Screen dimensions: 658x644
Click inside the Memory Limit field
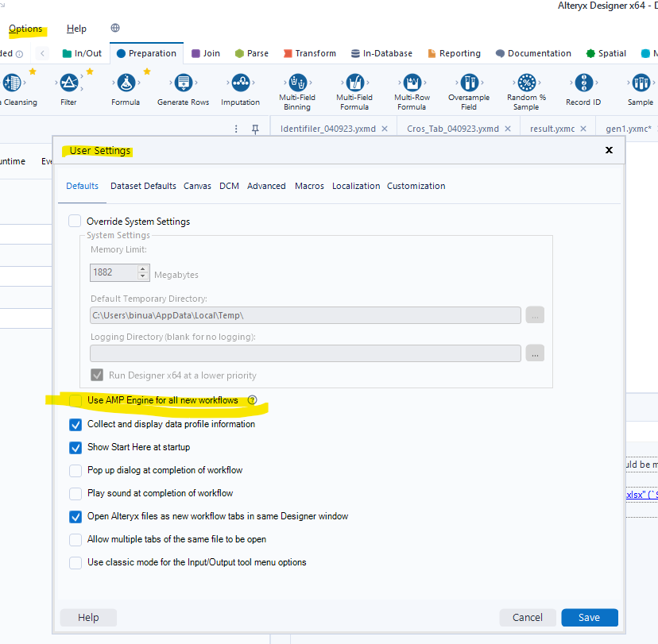click(111, 272)
